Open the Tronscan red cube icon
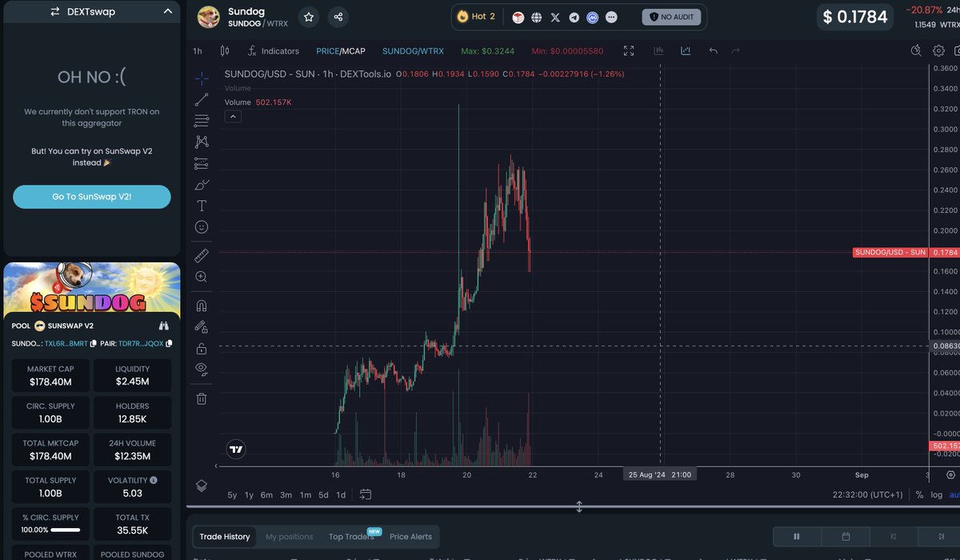 coord(518,17)
